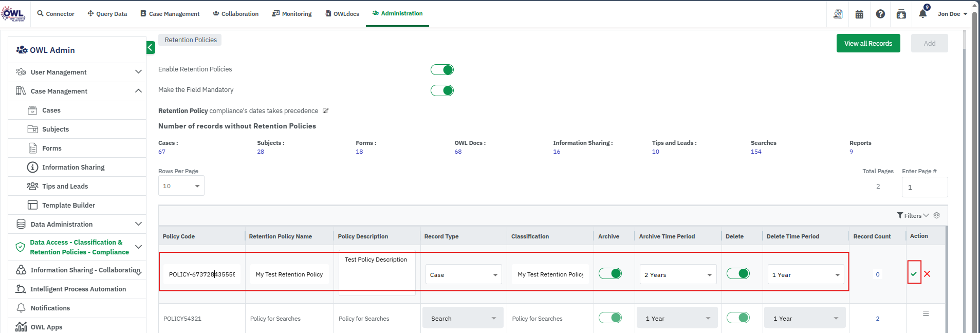Open the calendar icon in header
980x333 pixels.
859,14
